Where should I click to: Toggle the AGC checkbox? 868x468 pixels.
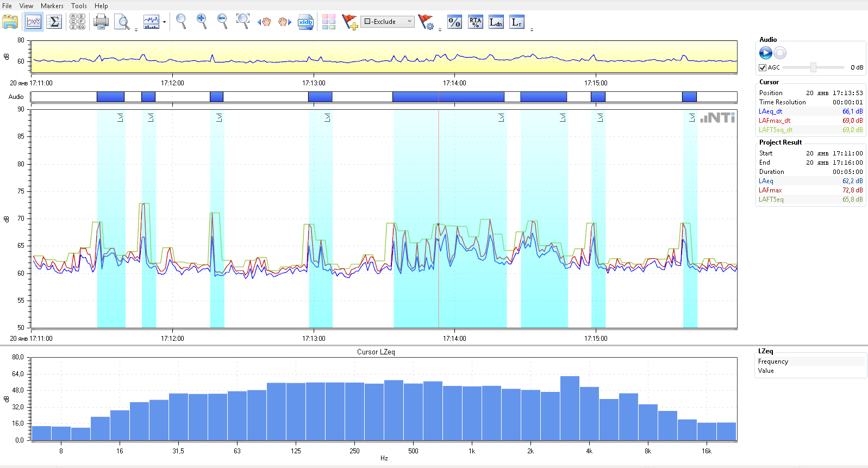[763, 67]
